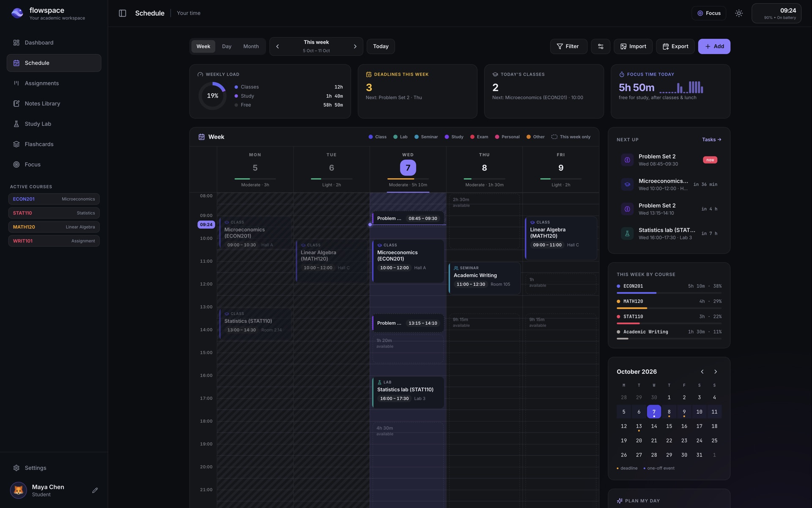This screenshot has width=812, height=508.
Task: Click the Today button
Action: [x=381, y=47]
